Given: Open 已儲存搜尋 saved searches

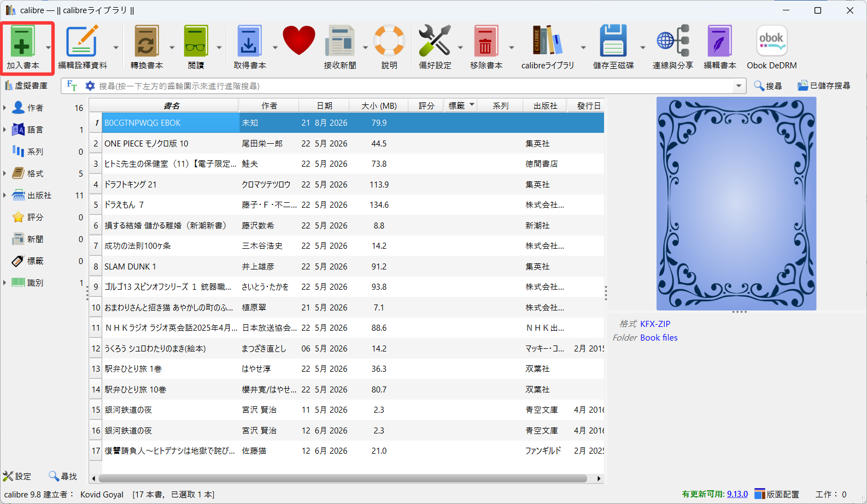Looking at the screenshot, I should point(824,86).
